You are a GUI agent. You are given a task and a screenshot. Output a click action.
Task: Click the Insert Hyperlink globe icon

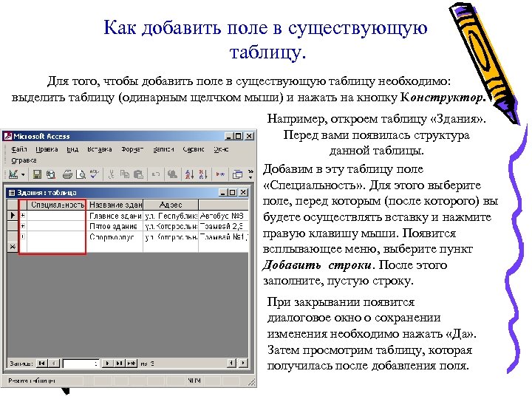coord(172,174)
